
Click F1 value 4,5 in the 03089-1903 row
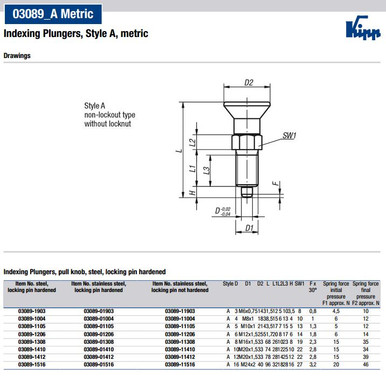[x=336, y=311]
